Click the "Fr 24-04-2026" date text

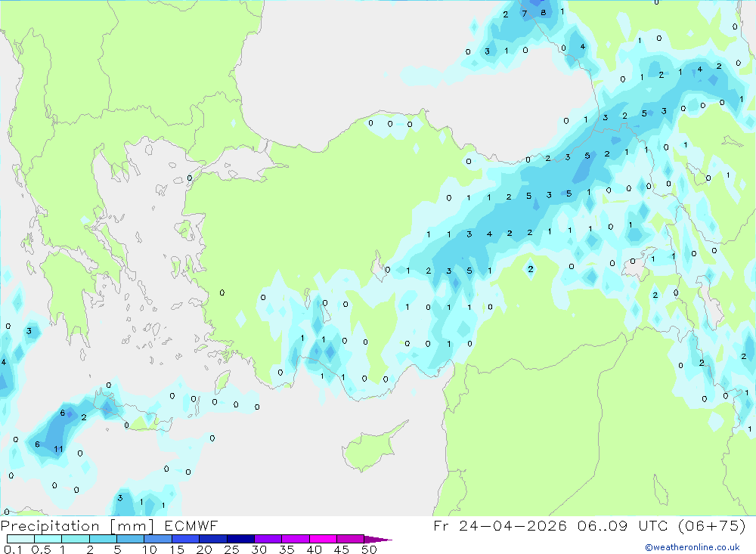click(500, 525)
